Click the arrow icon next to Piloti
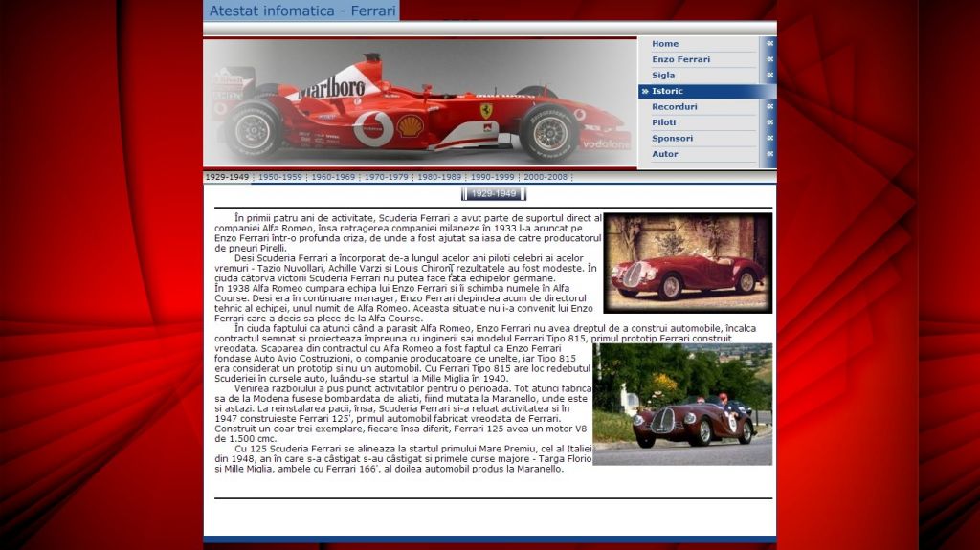Viewport: 980px width, 550px height. (769, 122)
